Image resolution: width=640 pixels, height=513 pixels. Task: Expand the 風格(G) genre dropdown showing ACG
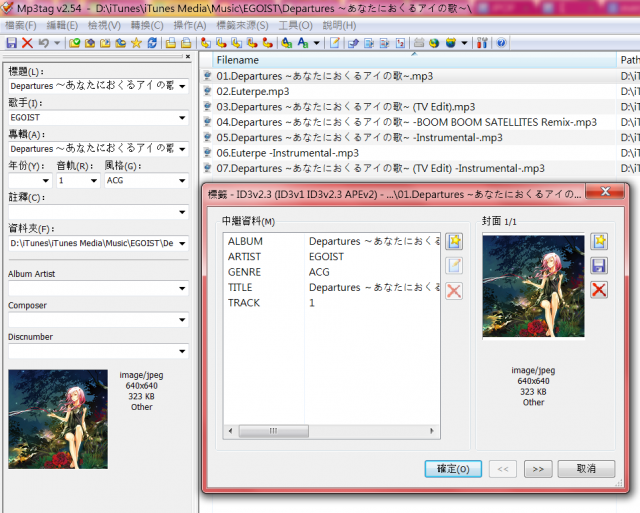coord(182,180)
